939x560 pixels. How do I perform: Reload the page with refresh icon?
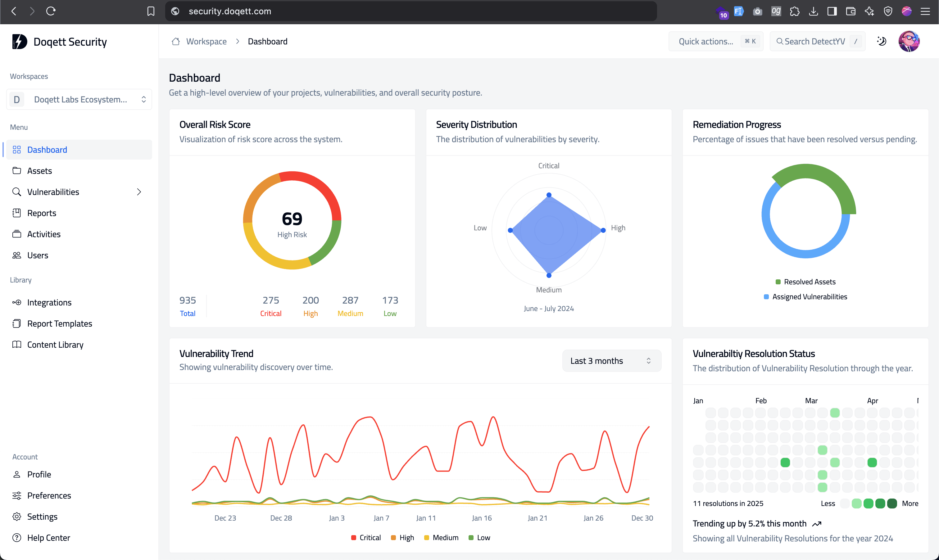(51, 11)
